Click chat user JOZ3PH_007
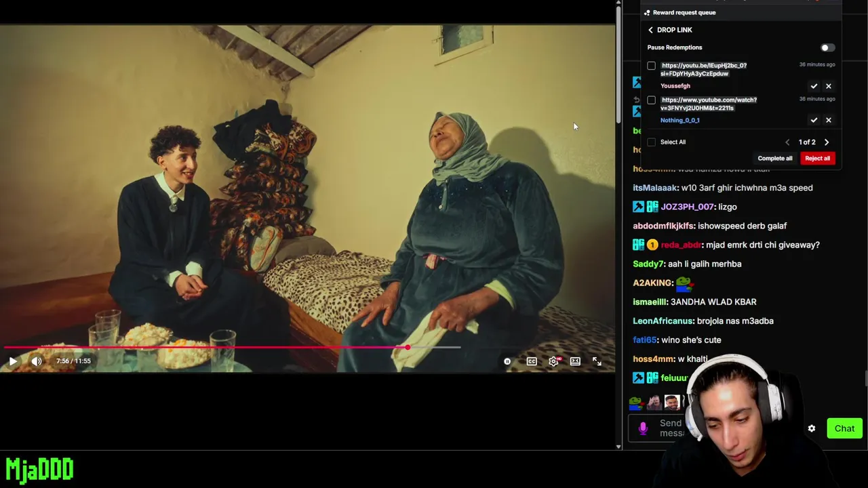Viewport: 868px width, 488px height. coord(687,207)
